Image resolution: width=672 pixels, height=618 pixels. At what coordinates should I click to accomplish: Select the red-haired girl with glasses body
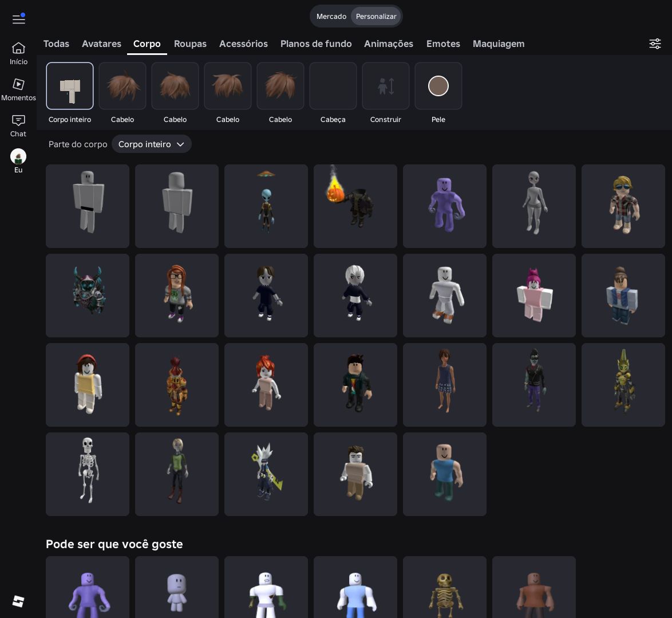click(176, 296)
